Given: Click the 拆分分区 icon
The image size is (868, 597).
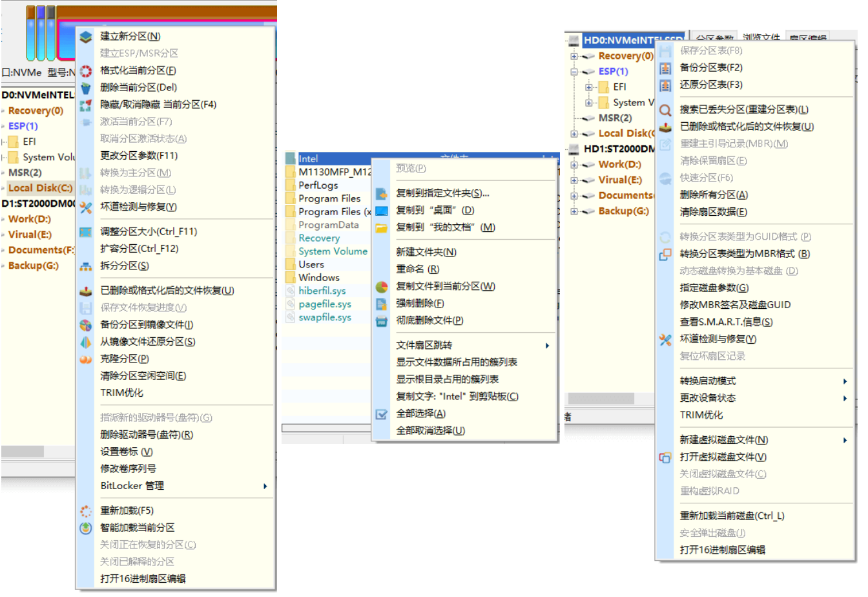Looking at the screenshot, I should coord(86,266).
